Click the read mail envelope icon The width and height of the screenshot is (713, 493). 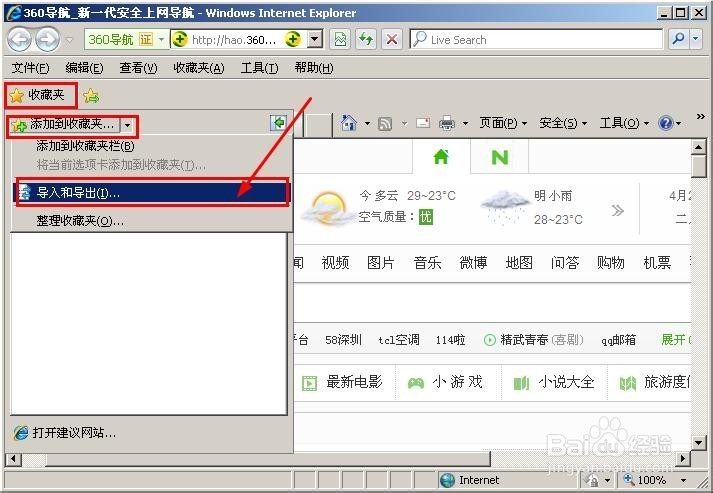tap(423, 123)
